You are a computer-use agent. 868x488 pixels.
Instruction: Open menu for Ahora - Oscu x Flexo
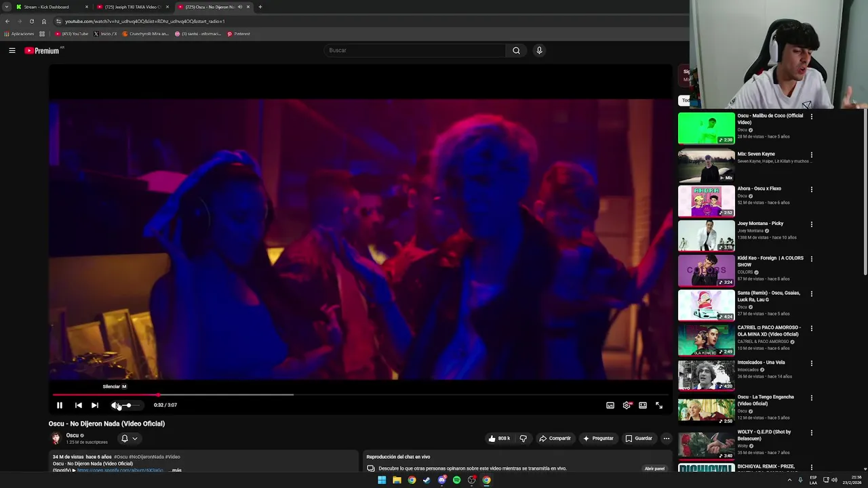pyautogui.click(x=812, y=189)
